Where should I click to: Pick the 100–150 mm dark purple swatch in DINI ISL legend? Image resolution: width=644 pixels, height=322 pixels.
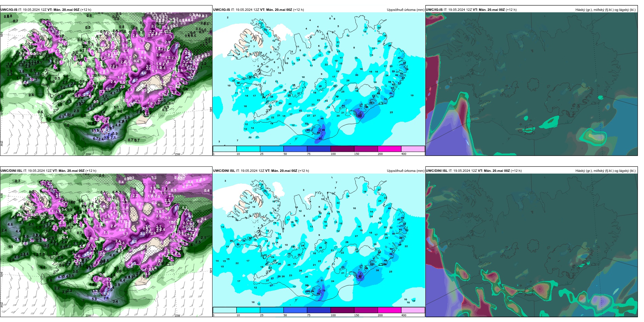pos(342,310)
